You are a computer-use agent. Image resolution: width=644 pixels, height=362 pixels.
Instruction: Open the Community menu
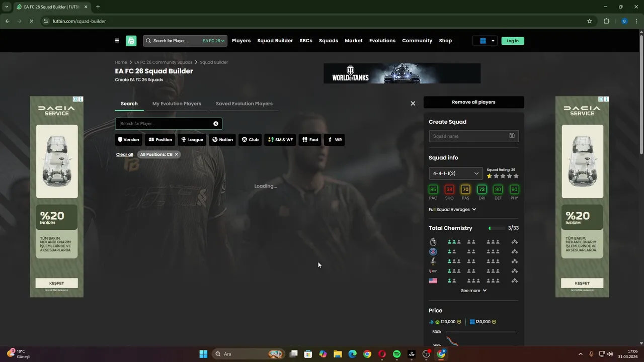[417, 41]
